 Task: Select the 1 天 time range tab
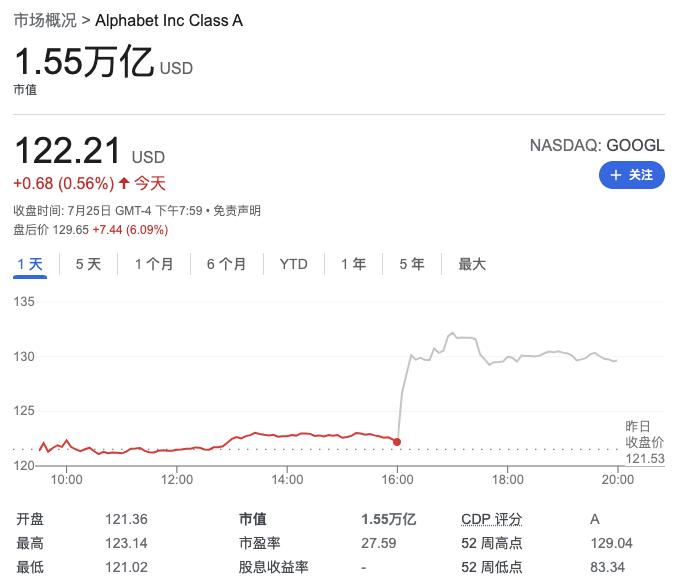(30, 264)
